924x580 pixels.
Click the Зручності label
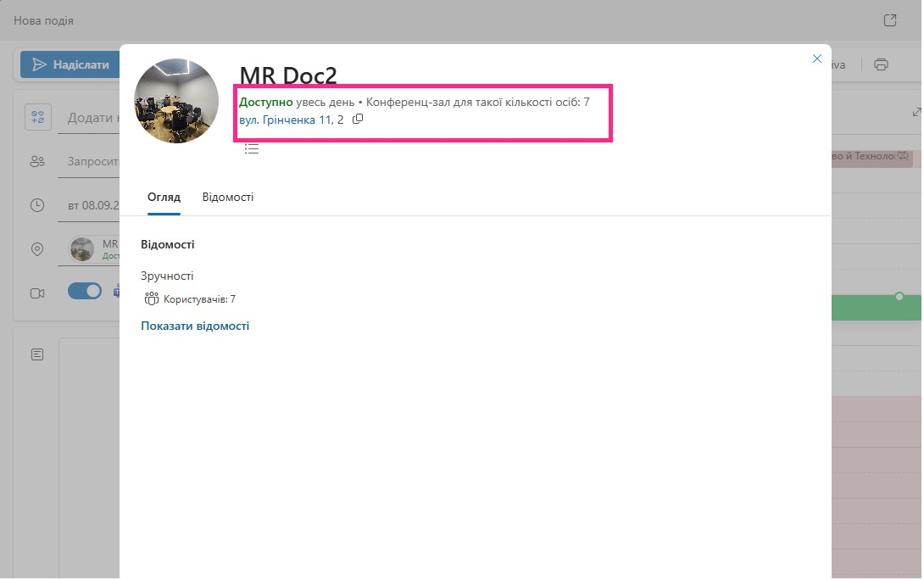[x=167, y=276]
